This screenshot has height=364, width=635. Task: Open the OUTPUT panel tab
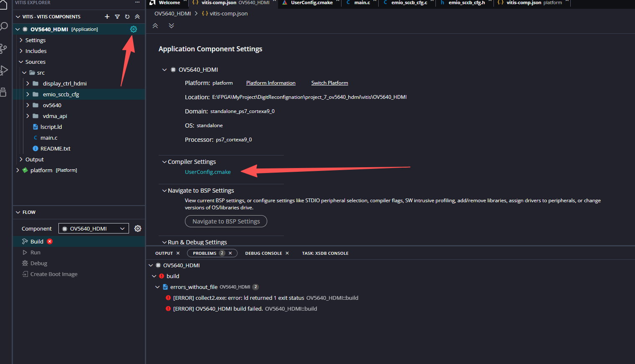tap(164, 253)
